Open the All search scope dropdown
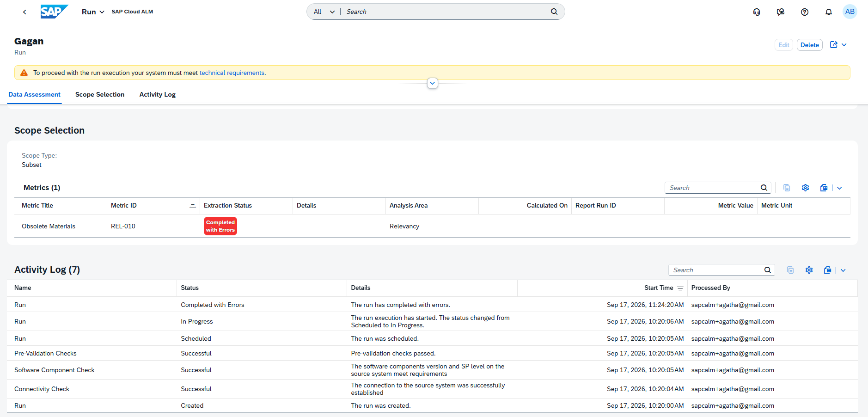This screenshot has height=417, width=868. coord(324,12)
